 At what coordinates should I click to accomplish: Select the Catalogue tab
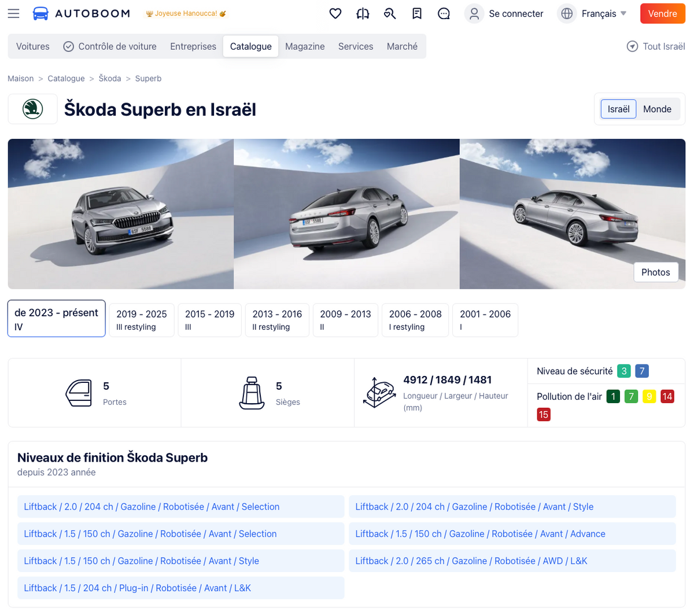(251, 46)
